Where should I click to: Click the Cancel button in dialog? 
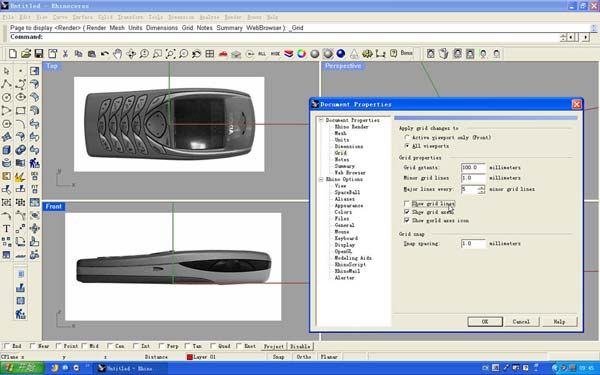tap(521, 321)
